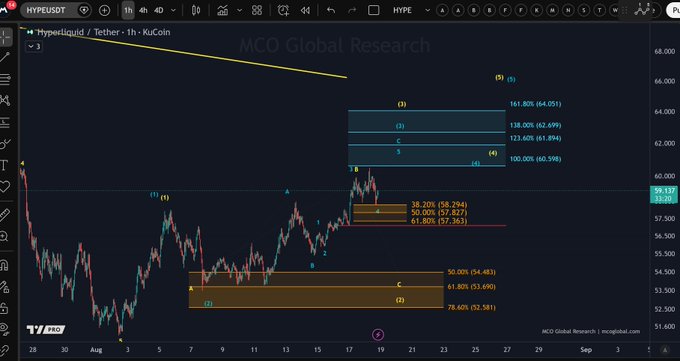This screenshot has width=680, height=361.
Task: Open the forecasting and measurement tools
Action: tap(5, 123)
